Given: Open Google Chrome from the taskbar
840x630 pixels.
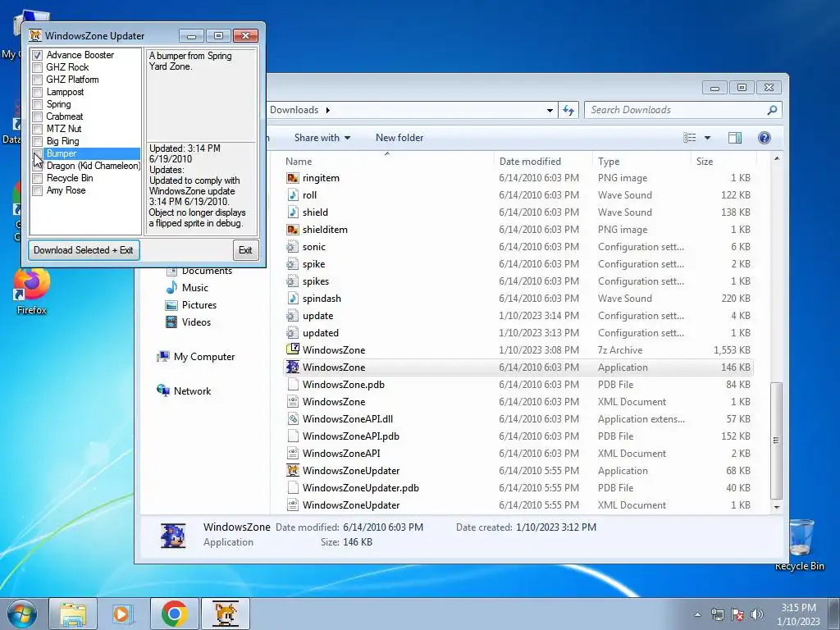Looking at the screenshot, I should pyautogui.click(x=174, y=614).
